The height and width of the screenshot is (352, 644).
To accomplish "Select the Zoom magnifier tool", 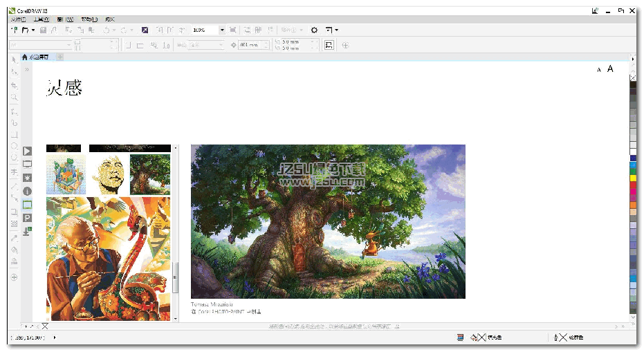I will coord(14,98).
